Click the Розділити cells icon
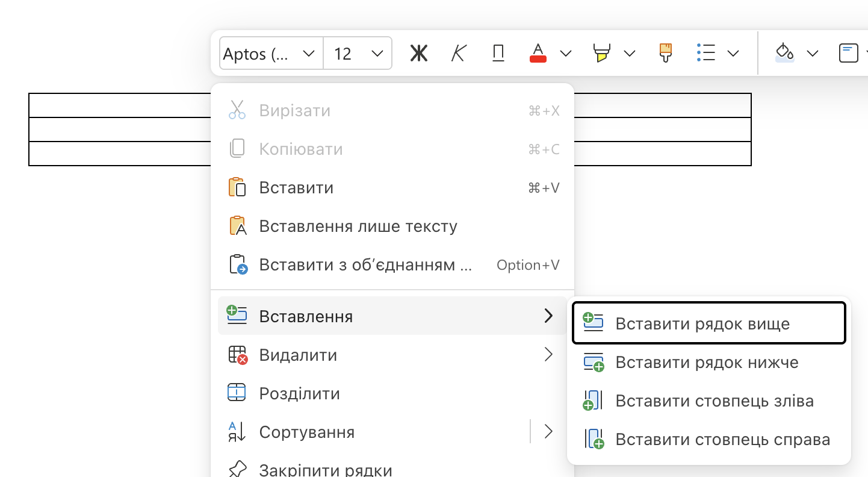This screenshot has height=477, width=868. tap(237, 393)
